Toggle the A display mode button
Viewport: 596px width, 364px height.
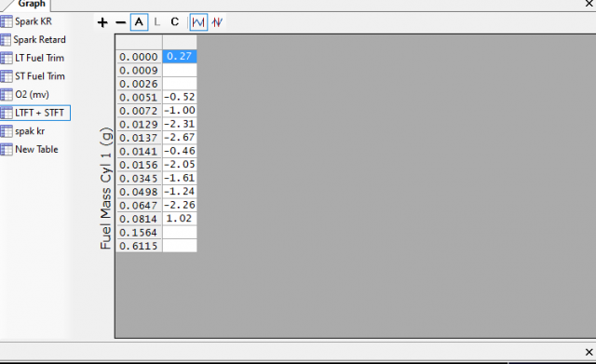click(x=139, y=22)
